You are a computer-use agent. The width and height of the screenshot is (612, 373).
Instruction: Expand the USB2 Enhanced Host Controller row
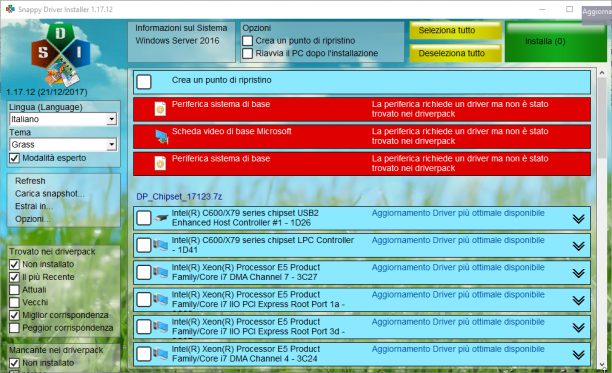[x=578, y=219]
